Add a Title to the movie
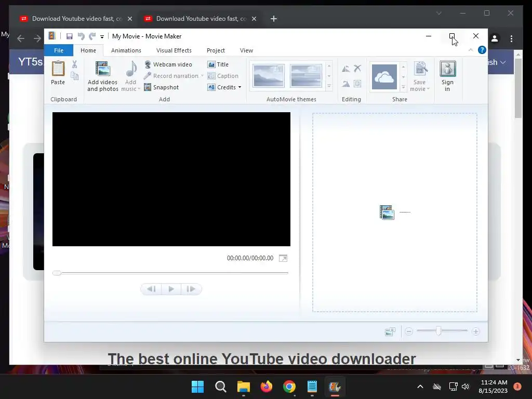Image resolution: width=532 pixels, height=399 pixels. tap(218, 64)
